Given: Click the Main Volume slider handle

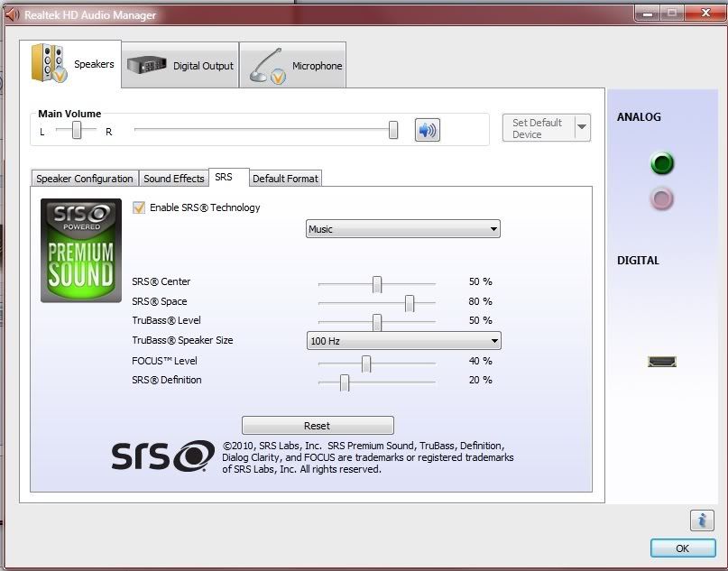Looking at the screenshot, I should point(393,130).
